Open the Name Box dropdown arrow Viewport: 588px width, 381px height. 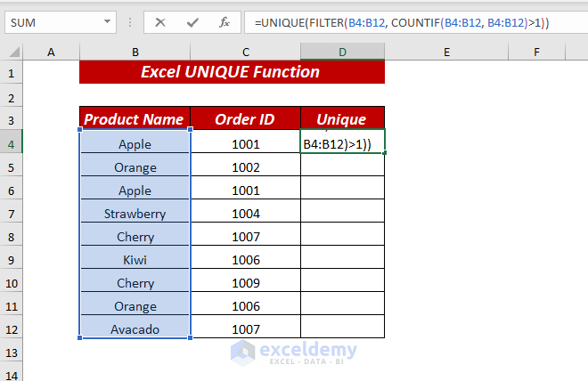point(107,21)
